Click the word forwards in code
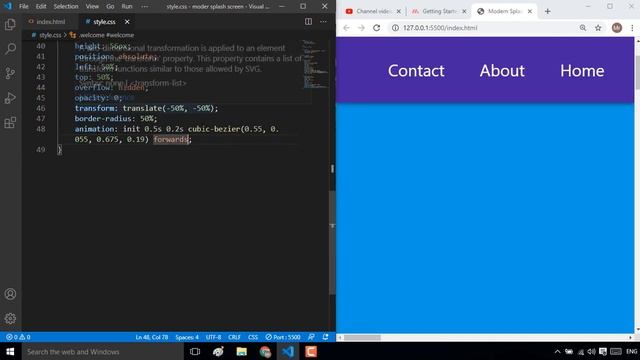 (171, 139)
